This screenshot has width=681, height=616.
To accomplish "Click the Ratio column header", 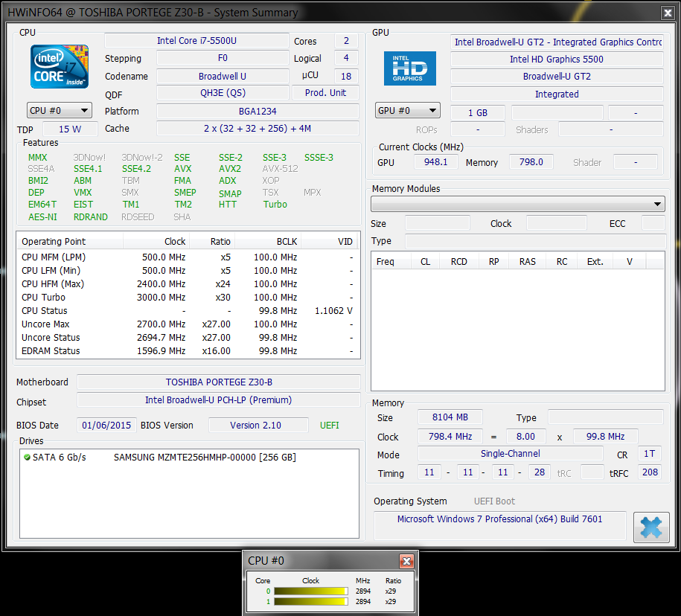I will click(212, 241).
